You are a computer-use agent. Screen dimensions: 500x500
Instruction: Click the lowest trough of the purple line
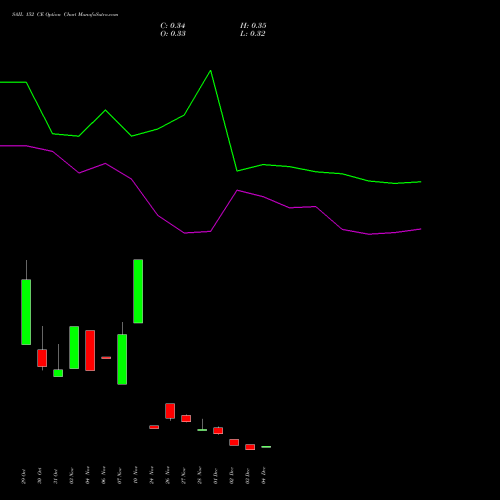coord(369,234)
